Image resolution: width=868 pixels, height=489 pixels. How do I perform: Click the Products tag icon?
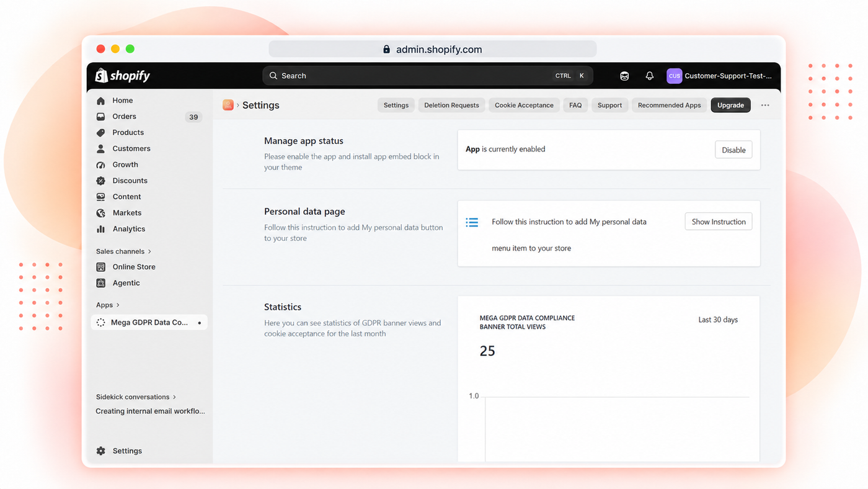100,133
